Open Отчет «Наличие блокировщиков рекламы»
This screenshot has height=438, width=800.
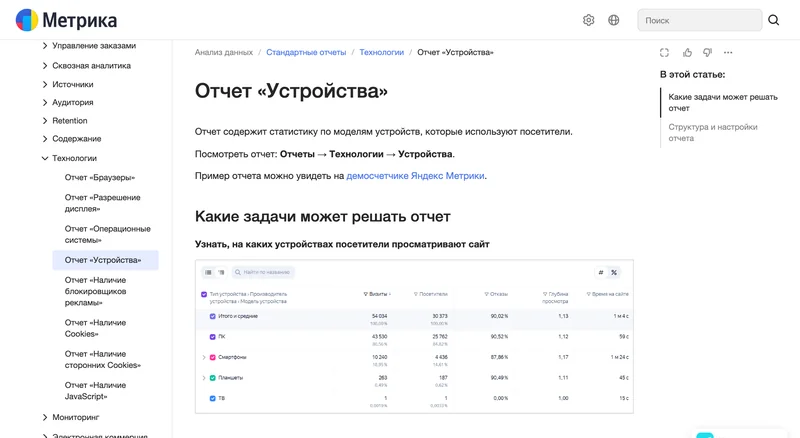click(x=95, y=291)
